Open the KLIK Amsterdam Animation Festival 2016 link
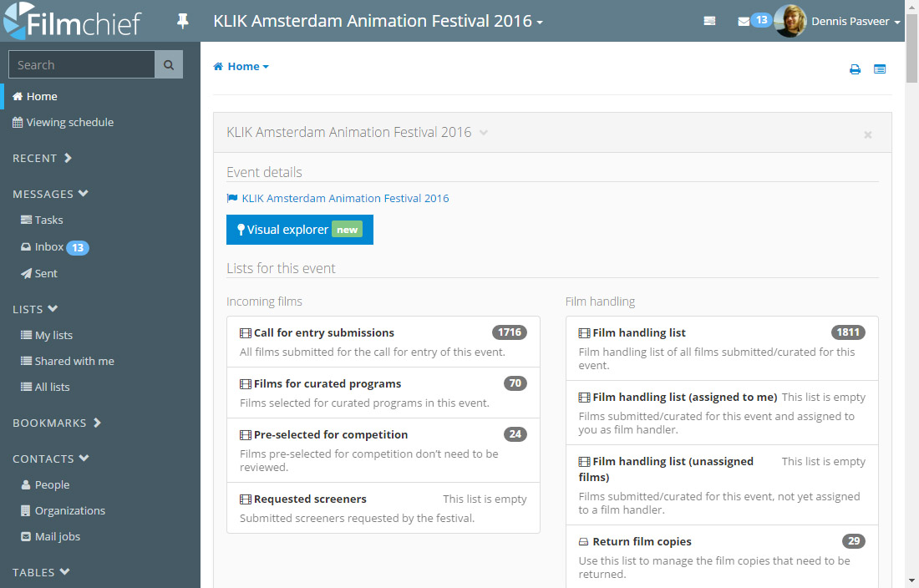The height and width of the screenshot is (588, 919). pos(344,199)
